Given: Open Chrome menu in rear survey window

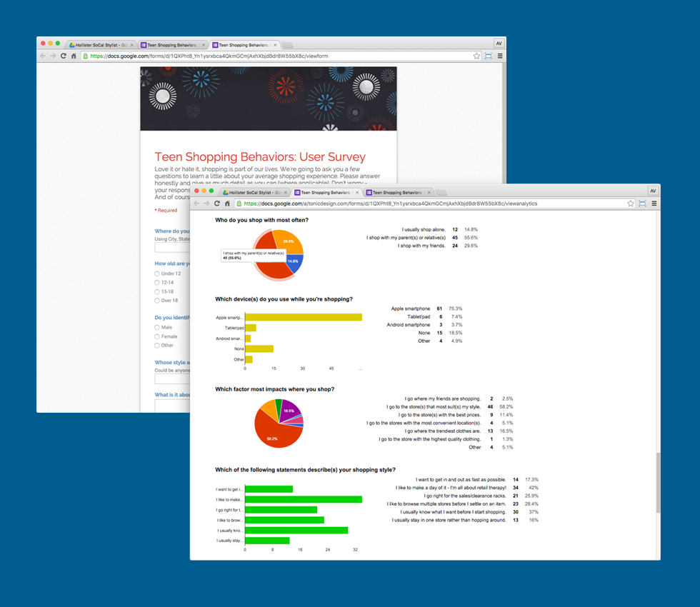Looking at the screenshot, I should coord(500,56).
